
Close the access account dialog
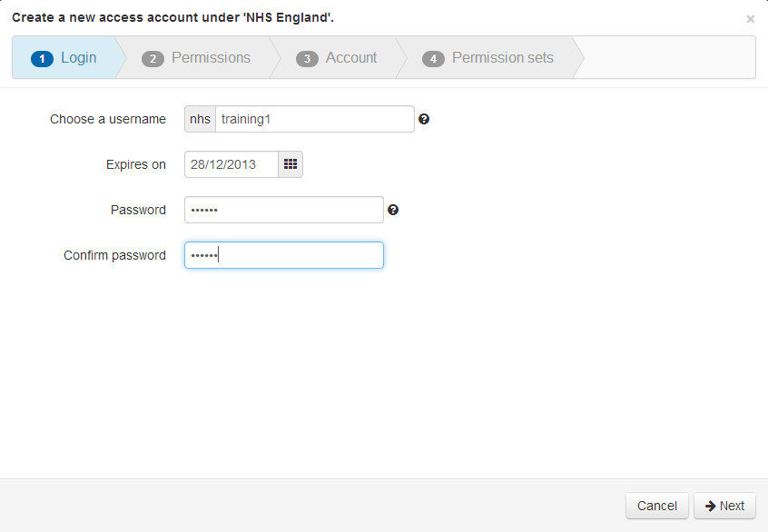click(751, 18)
